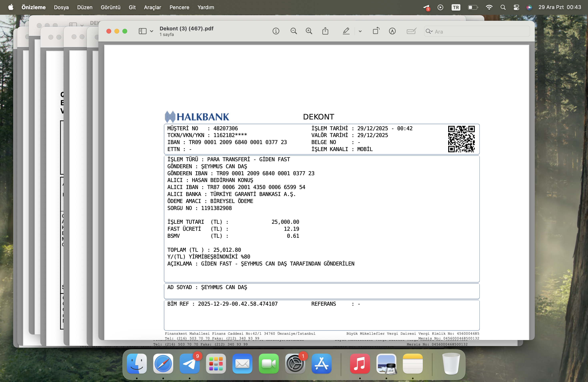This screenshot has width=588, height=382.
Task: Open Mail from the Dock
Action: (242, 363)
